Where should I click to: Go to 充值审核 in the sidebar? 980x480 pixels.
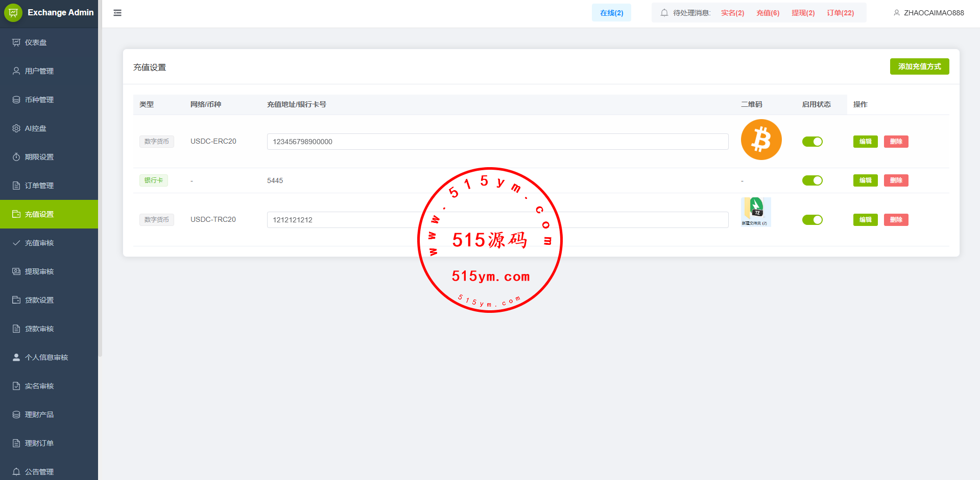[x=39, y=243]
